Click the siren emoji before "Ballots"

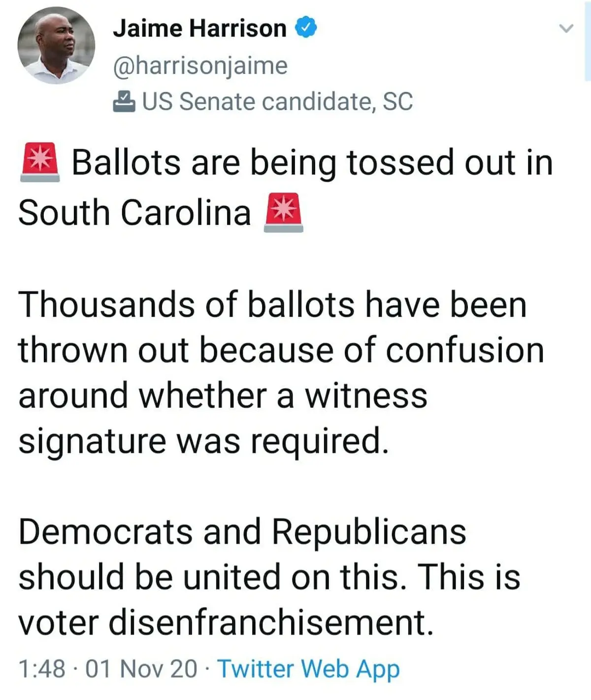[40, 163]
